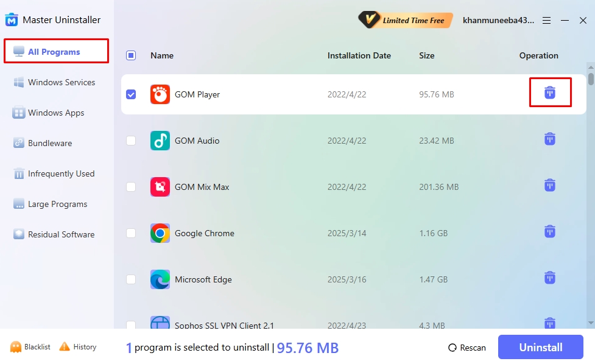Click the Google Chrome app icon

coord(160,233)
